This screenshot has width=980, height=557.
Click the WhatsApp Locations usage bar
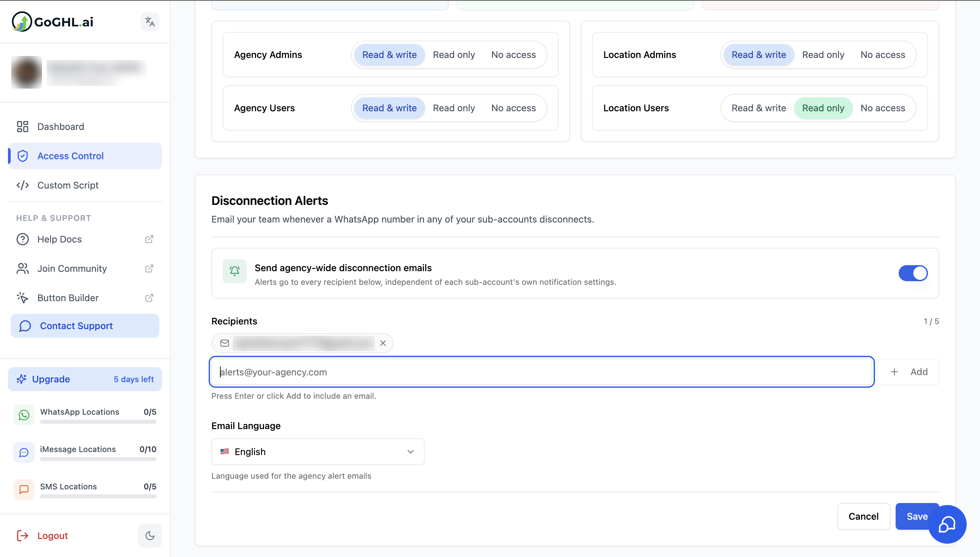(x=98, y=422)
